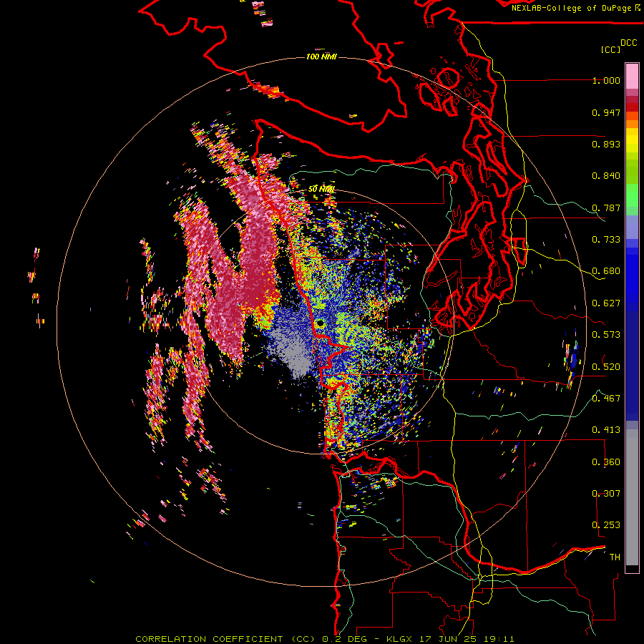The height and width of the screenshot is (644, 644).
Task: Click the 100 NMI range ring label
Action: [x=321, y=57]
